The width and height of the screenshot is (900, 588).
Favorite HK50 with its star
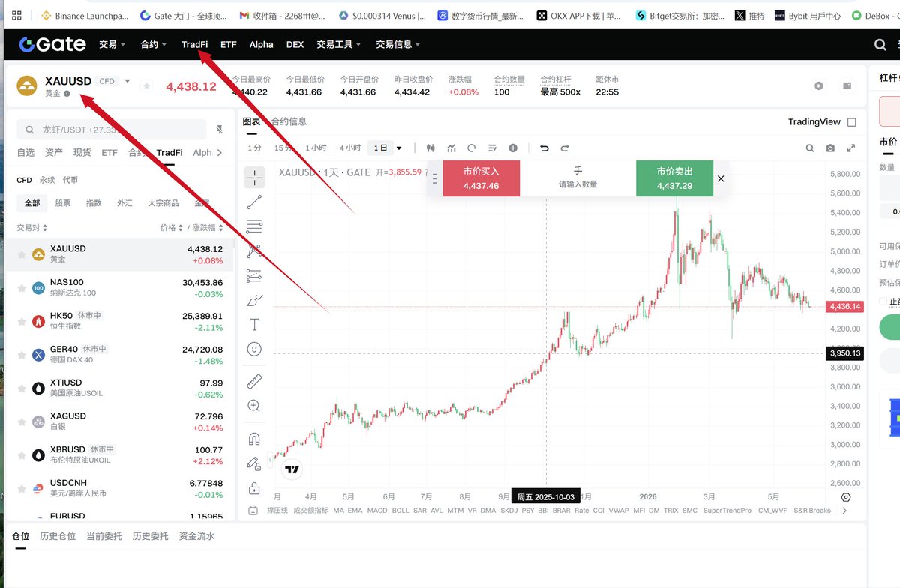(22, 321)
